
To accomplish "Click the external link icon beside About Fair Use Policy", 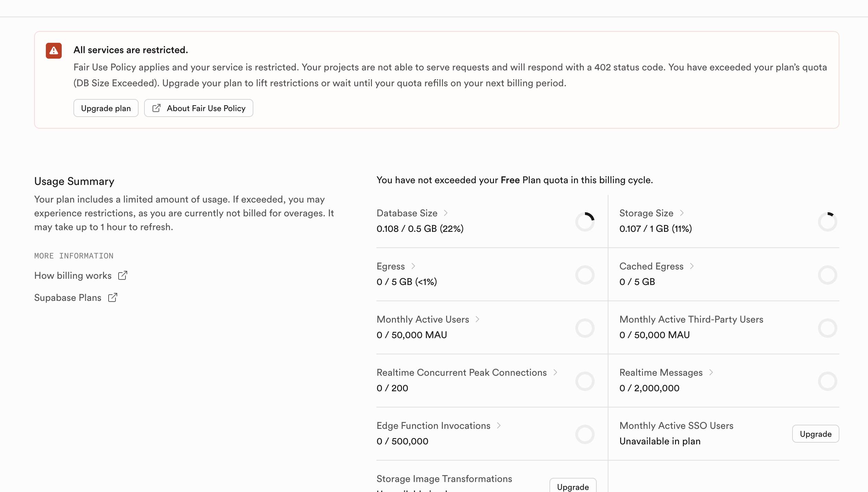I will (157, 108).
